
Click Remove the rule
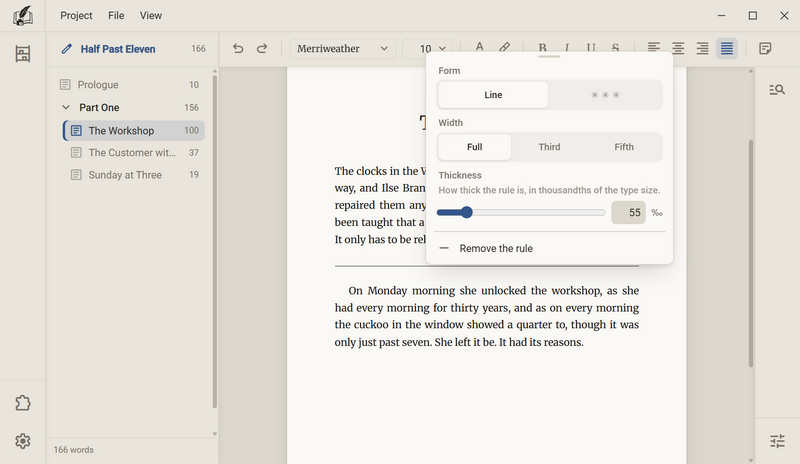click(x=549, y=249)
